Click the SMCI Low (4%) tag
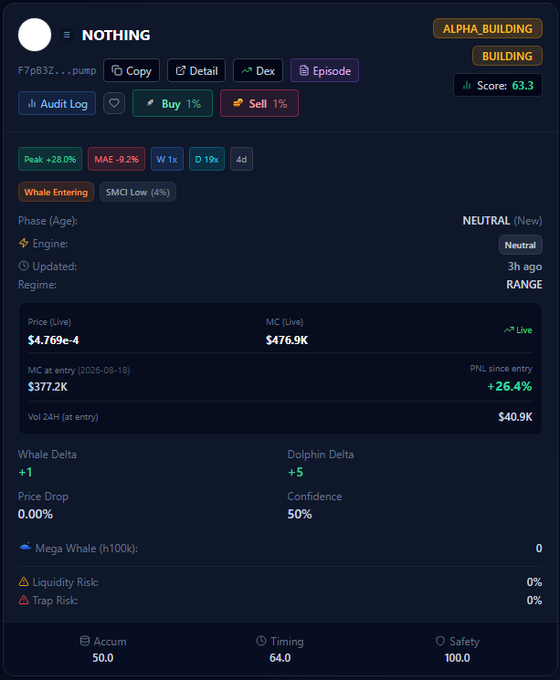The image size is (560, 680). coord(138,192)
